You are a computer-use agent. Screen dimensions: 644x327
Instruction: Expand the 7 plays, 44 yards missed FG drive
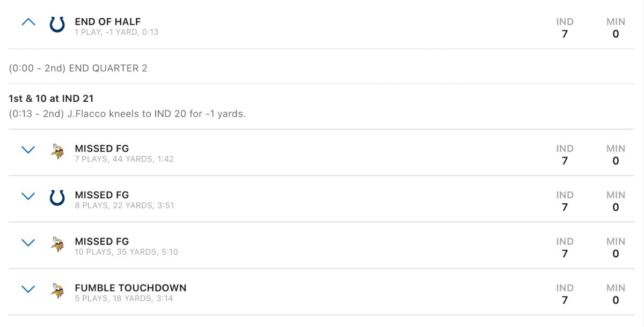(x=28, y=150)
